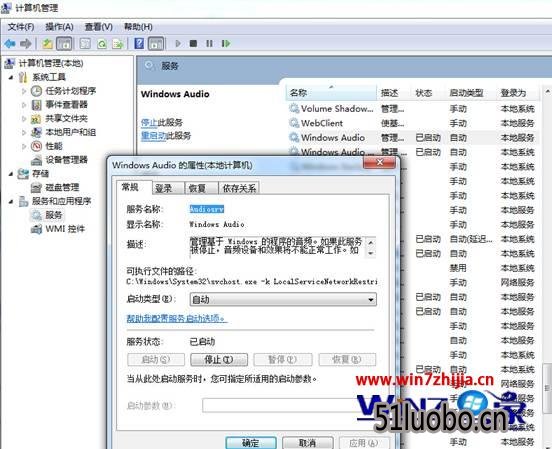Click the description box scroll down arrow
Image resolution: width=552 pixels, height=449 pixels.
[x=371, y=253]
